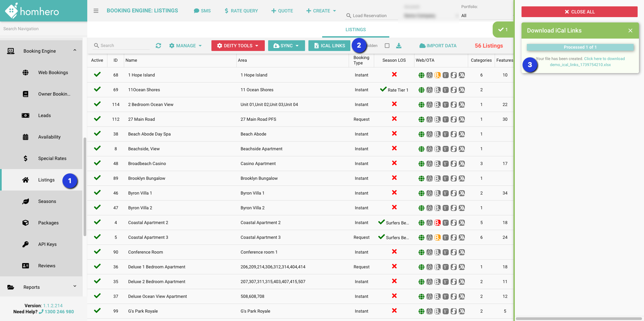Expand the Deity Tools dropdown

click(238, 46)
